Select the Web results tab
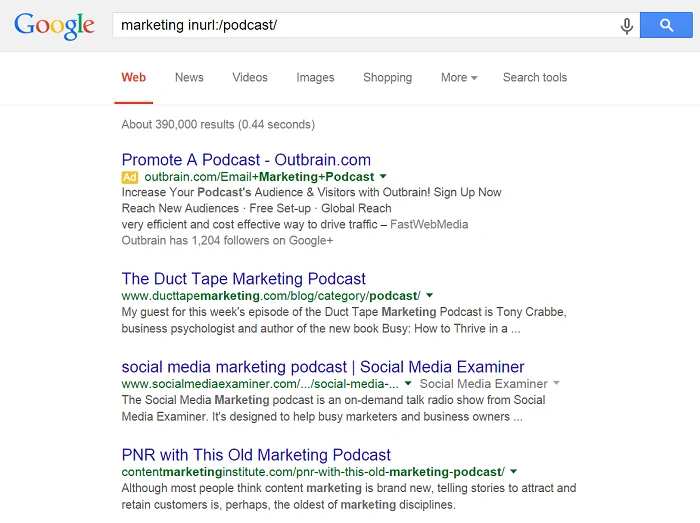700x523 pixels. pos(133,78)
